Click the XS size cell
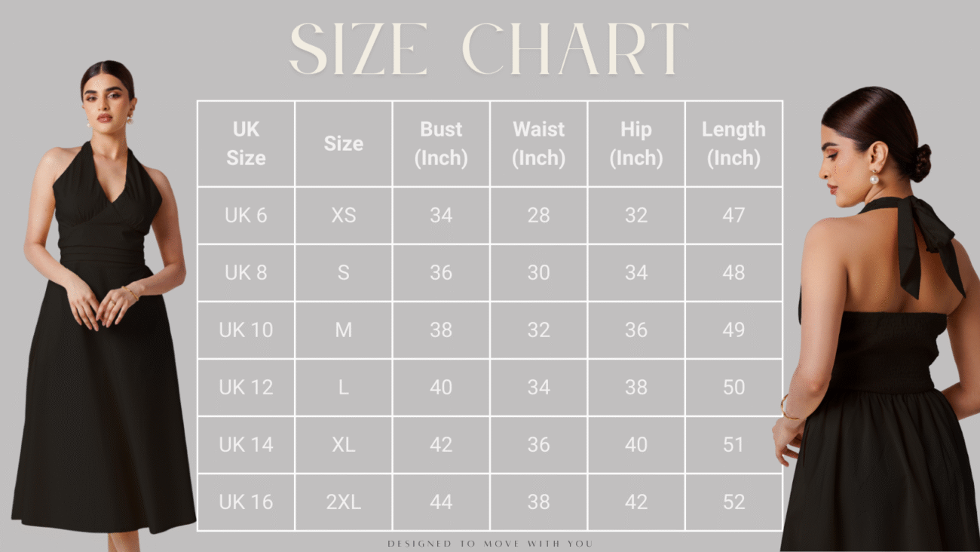Screen dimensions: 980x552 coord(343,215)
